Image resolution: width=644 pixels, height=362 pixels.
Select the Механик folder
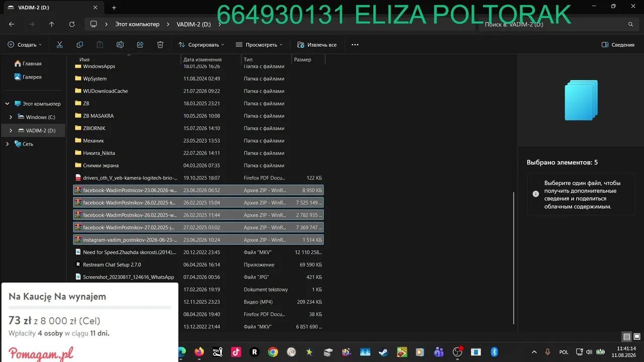(199, 141)
